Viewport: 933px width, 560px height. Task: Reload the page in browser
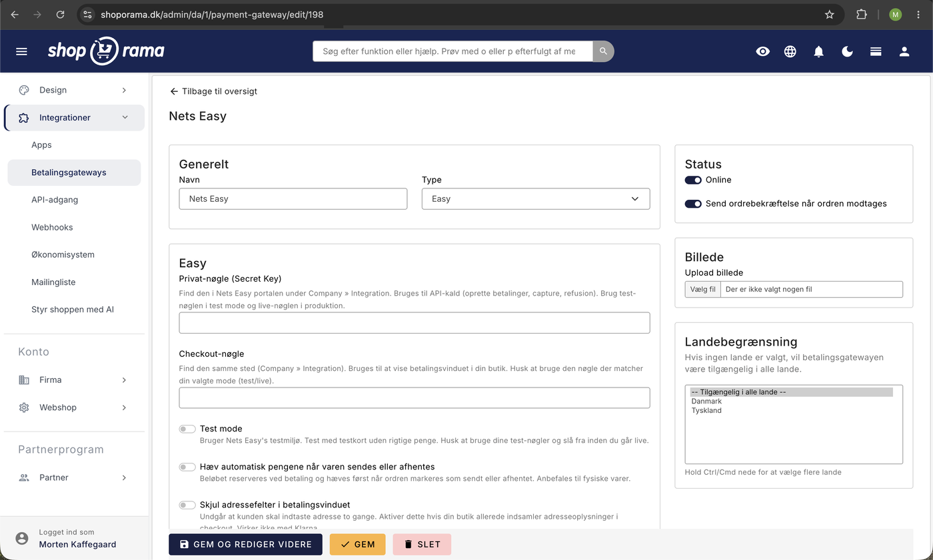(x=61, y=14)
